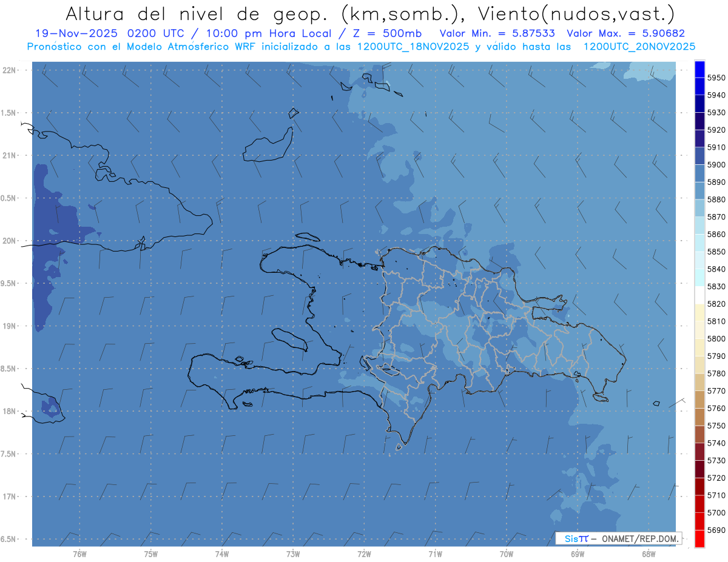
Task: Click the 'SisPI - ONAMET/REP.DOM.' credit label
Action: [618, 538]
